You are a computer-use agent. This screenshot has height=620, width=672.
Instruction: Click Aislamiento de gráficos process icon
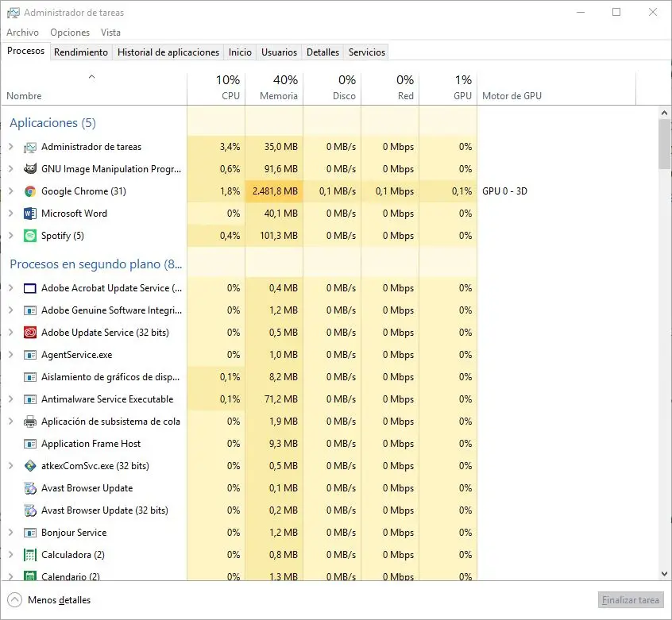(x=30, y=377)
